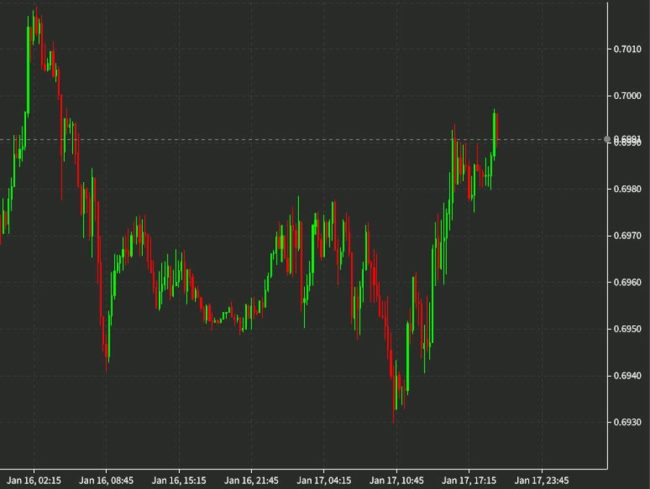Screen dimensions: 650x489
Task: Click the 0.6970 price axis label
Action: pos(628,236)
